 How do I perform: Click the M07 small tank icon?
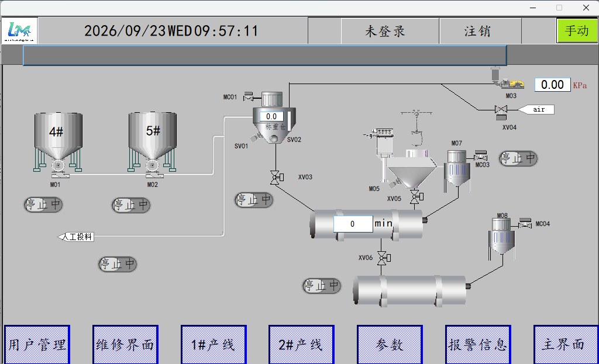(x=457, y=170)
